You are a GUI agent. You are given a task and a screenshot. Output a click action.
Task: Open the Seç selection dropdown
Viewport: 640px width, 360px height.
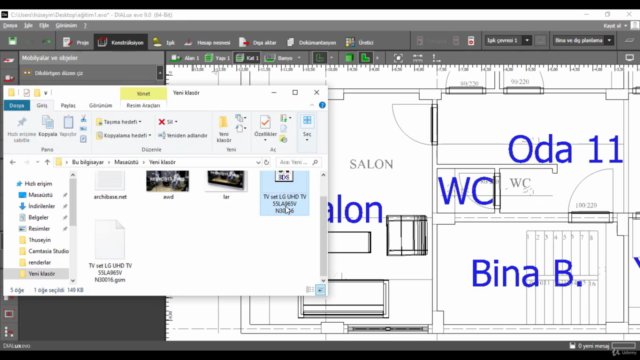[x=307, y=128]
